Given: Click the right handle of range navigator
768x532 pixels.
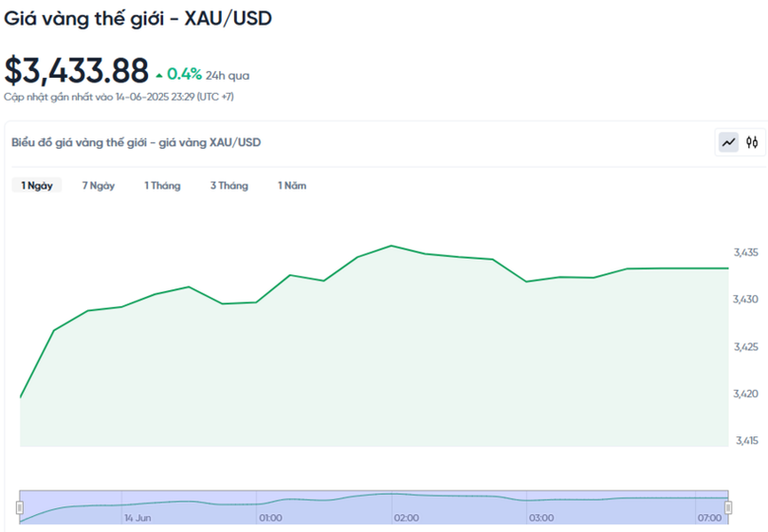Looking at the screenshot, I should pos(728,508).
